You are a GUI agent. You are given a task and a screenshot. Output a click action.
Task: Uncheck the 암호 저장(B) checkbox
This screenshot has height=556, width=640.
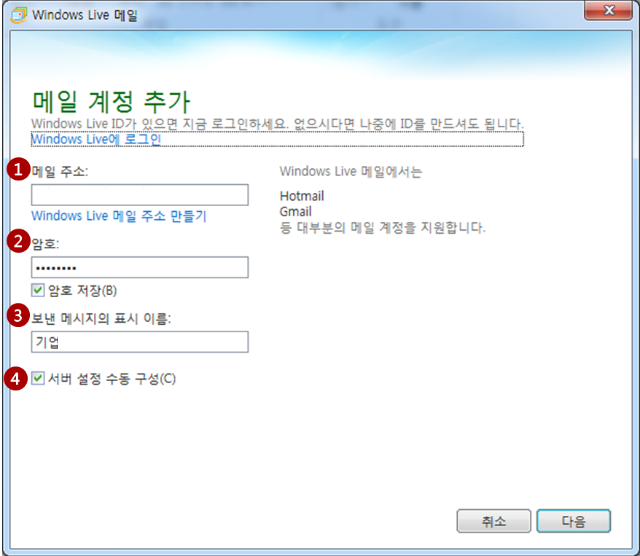coord(38,290)
